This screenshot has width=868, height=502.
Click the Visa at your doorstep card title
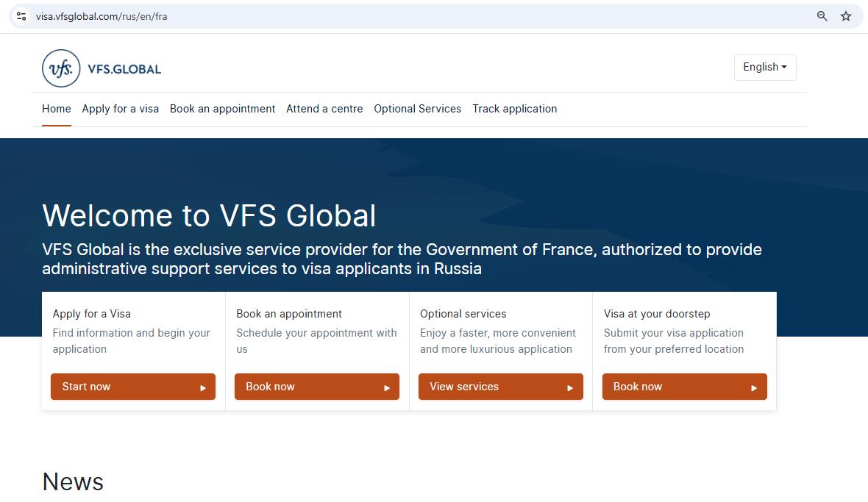[x=657, y=313]
